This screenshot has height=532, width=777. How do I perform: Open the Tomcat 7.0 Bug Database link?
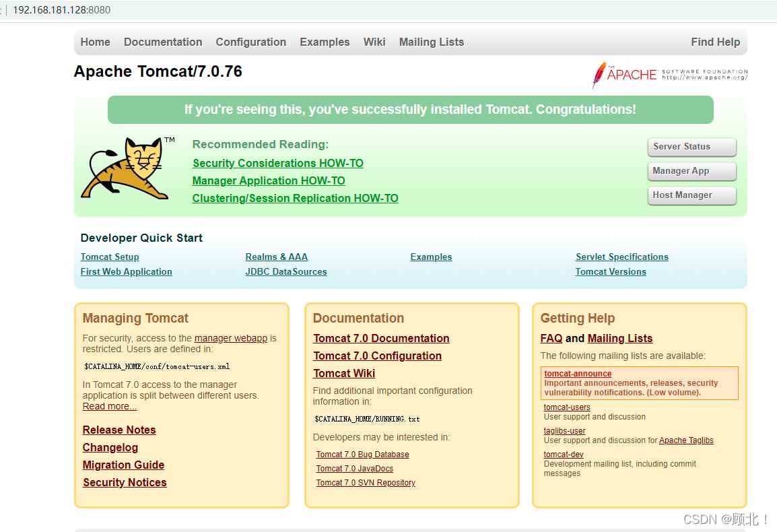point(362,455)
